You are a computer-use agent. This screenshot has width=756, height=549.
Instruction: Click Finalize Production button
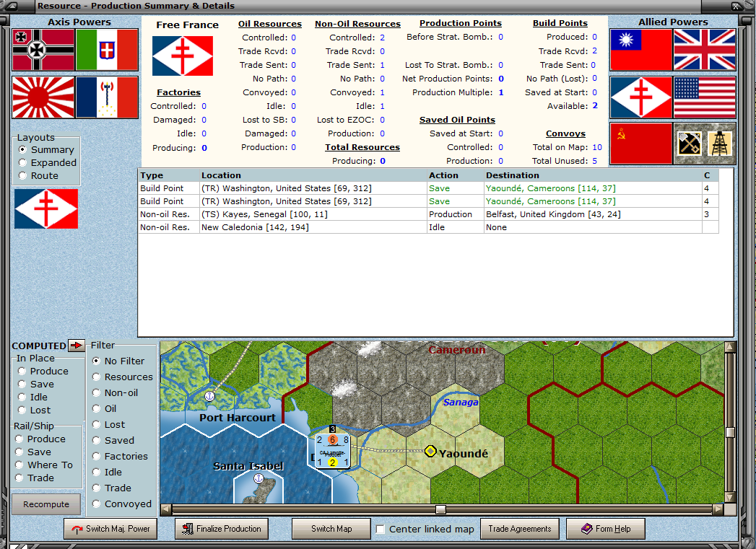(221, 529)
